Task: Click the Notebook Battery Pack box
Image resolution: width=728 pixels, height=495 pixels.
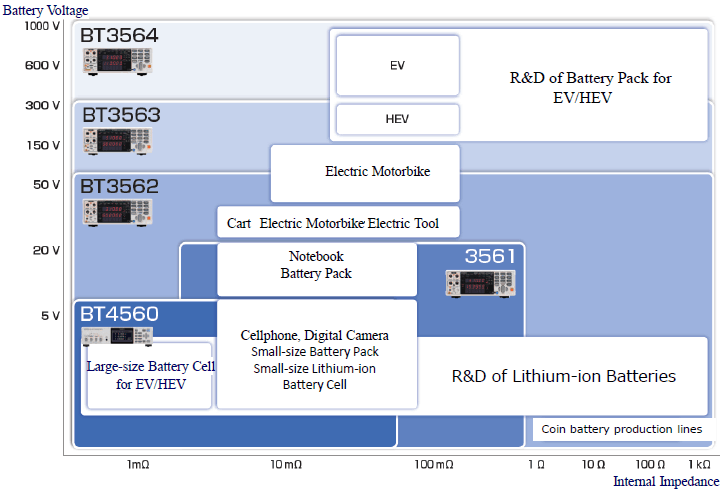Action: [316, 266]
